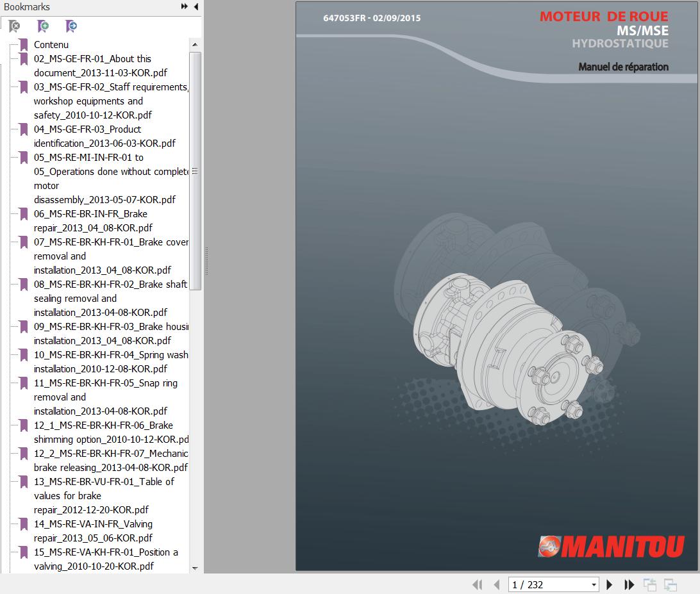Open bookmark 12_1 Brake shimming option
This screenshot has height=594, width=700.
point(111,433)
